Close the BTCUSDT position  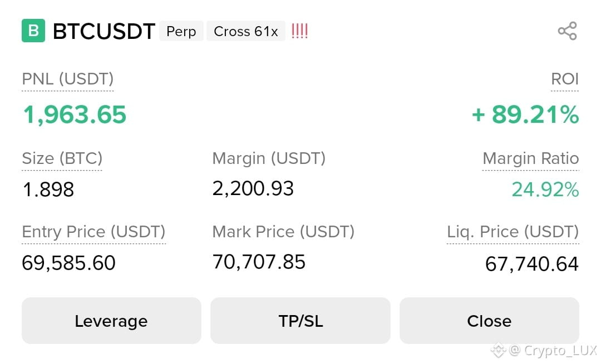tap(490, 321)
